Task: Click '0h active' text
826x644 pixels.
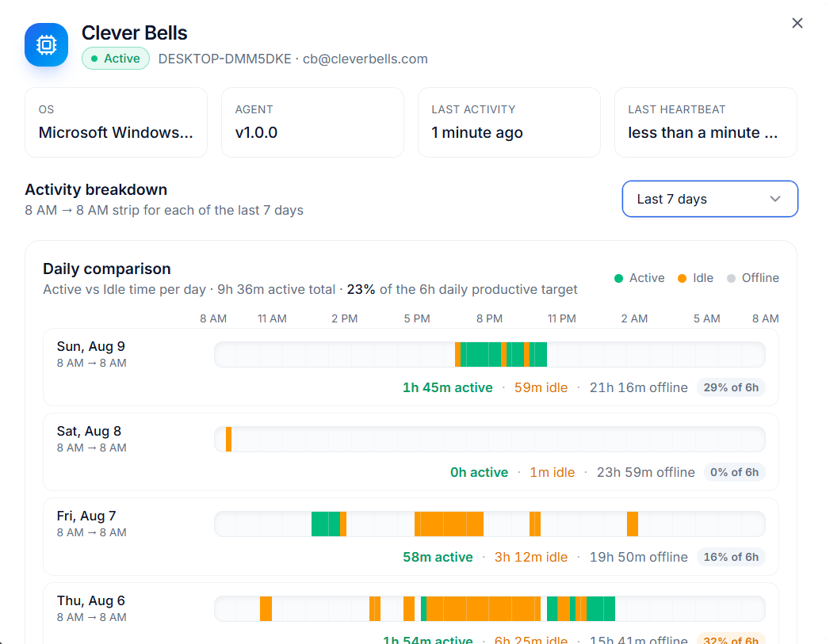Action: tap(479, 472)
